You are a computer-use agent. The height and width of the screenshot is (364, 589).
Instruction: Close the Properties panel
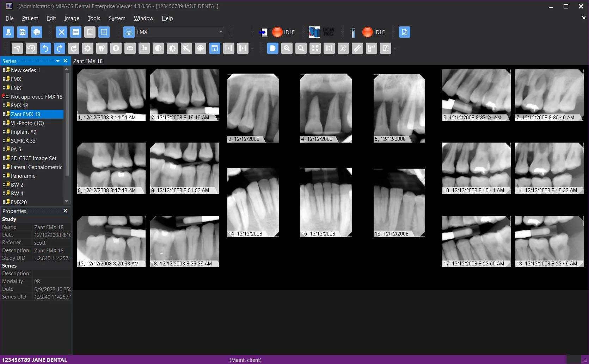[65, 211]
